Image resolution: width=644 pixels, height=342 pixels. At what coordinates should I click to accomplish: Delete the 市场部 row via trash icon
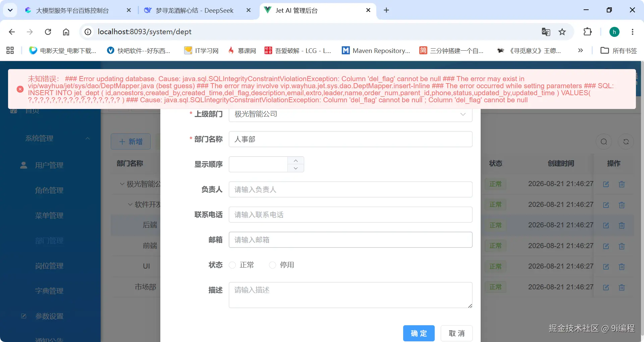pos(622,287)
